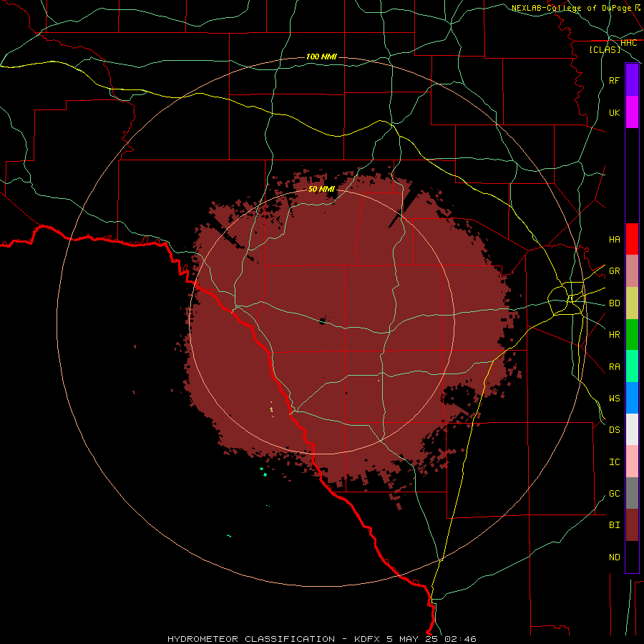Click the 'BI' legend label
This screenshot has height=644, width=644.
click(614, 525)
